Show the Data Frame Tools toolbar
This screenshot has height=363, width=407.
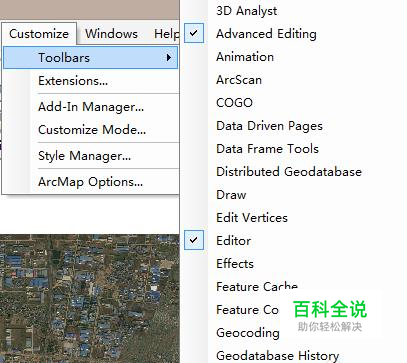pos(267,149)
